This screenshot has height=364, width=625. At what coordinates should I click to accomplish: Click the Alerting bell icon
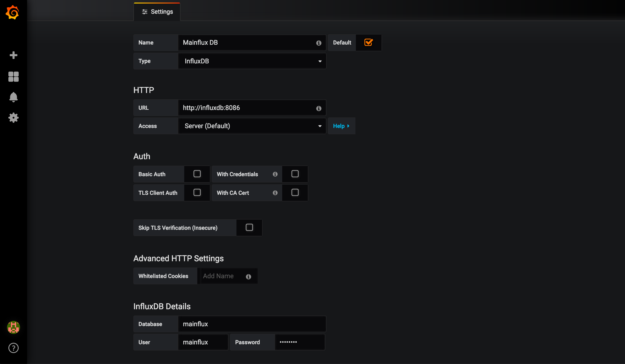tap(13, 97)
